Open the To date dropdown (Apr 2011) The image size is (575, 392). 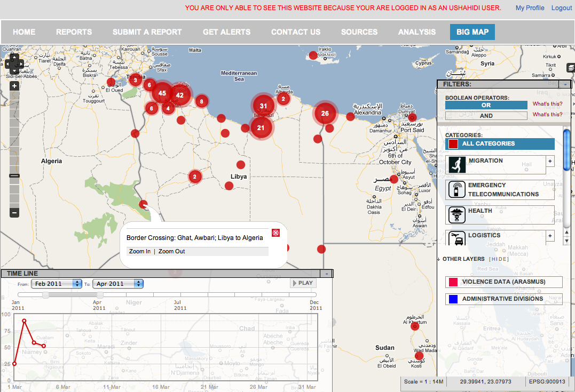118,284
